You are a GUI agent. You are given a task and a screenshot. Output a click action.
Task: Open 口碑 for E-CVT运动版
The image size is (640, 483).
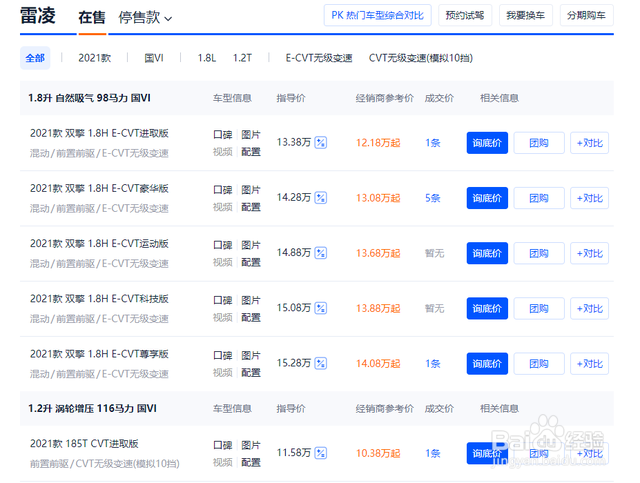click(223, 245)
